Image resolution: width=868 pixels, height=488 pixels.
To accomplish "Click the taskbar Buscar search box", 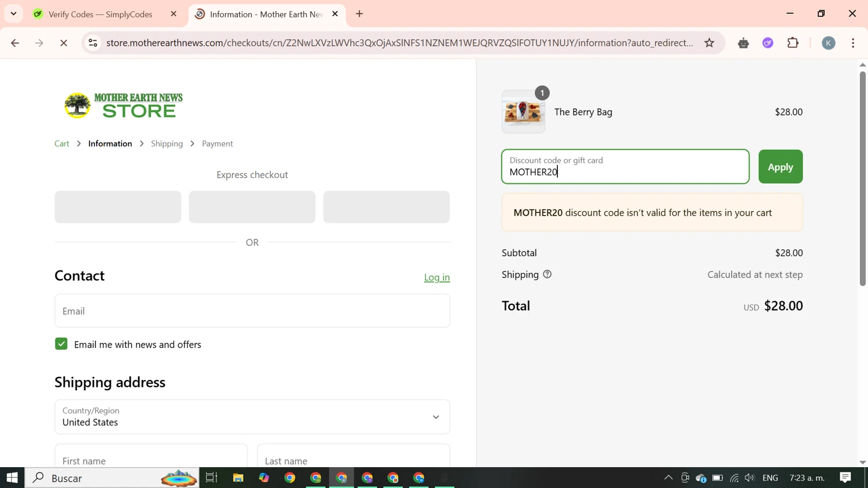I will tap(112, 478).
